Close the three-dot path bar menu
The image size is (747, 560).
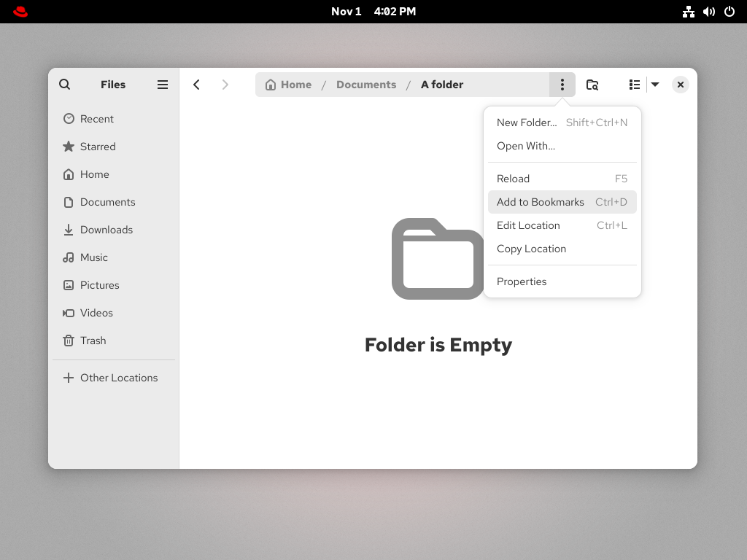tap(562, 85)
